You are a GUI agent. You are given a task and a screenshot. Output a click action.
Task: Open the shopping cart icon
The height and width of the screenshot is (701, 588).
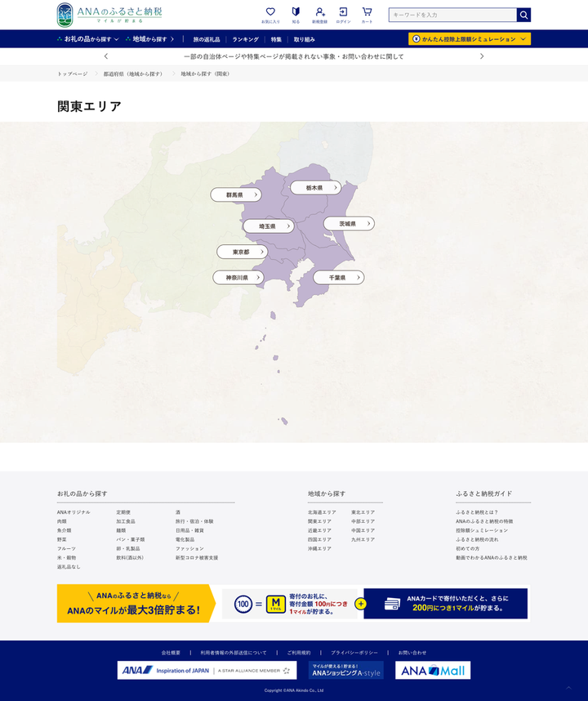pyautogui.click(x=367, y=15)
